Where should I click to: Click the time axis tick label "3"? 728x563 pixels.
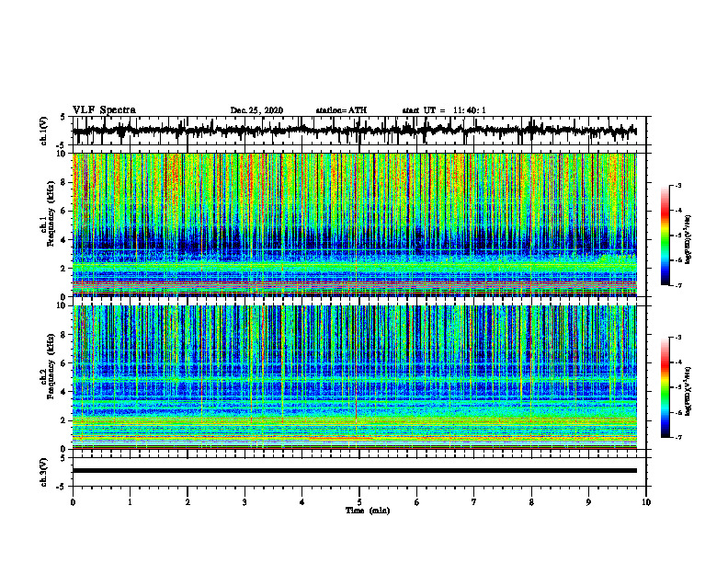[x=245, y=502]
